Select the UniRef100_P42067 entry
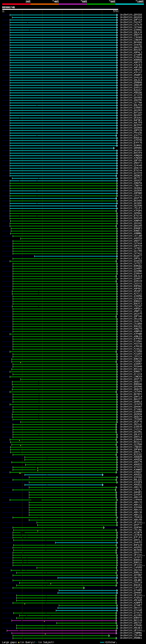This screenshot has height=644, width=146. (x=131, y=22)
